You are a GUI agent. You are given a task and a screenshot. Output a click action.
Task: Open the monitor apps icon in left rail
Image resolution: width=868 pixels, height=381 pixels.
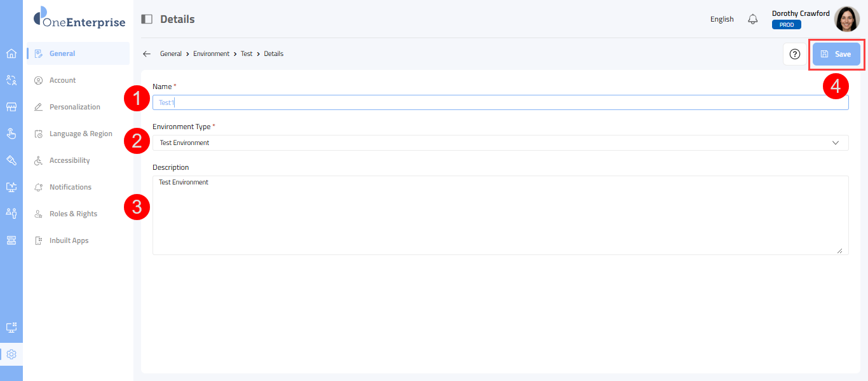tap(11, 328)
